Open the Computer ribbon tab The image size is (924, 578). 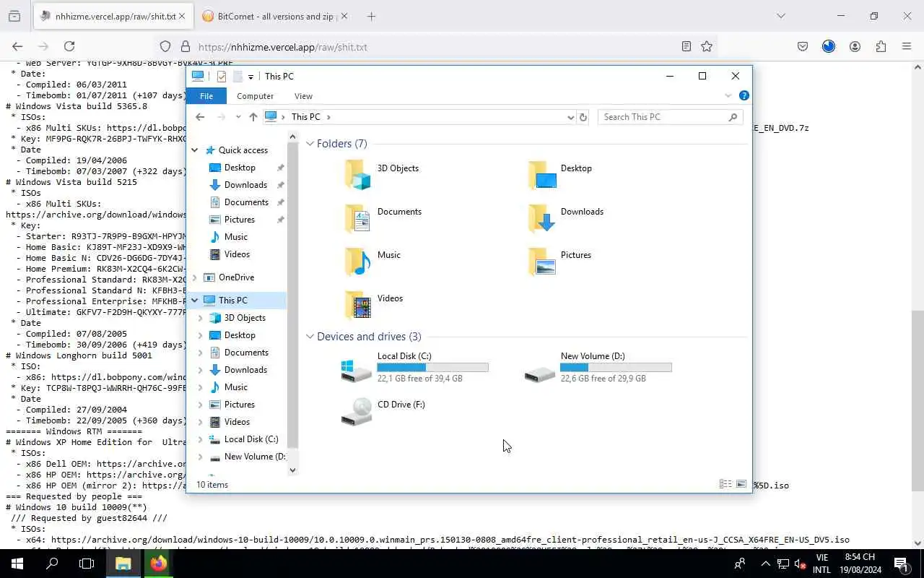[x=256, y=96]
